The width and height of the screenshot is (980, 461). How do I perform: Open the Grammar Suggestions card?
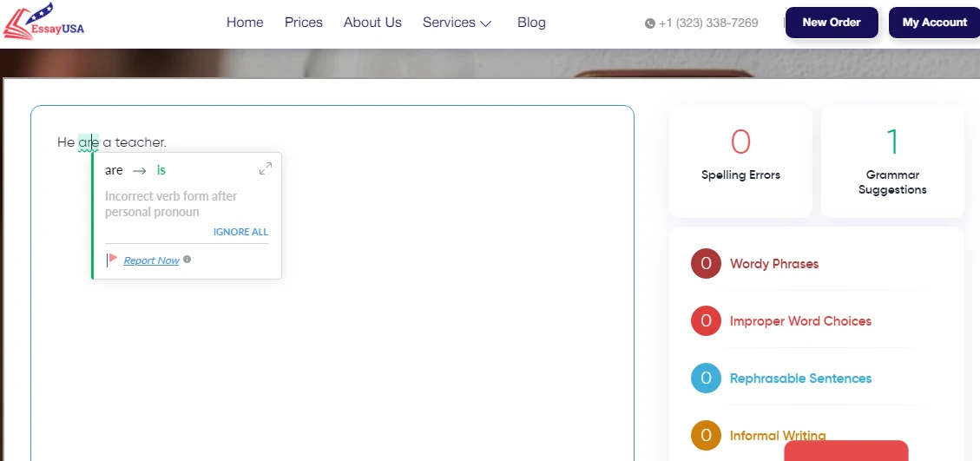pyautogui.click(x=892, y=161)
